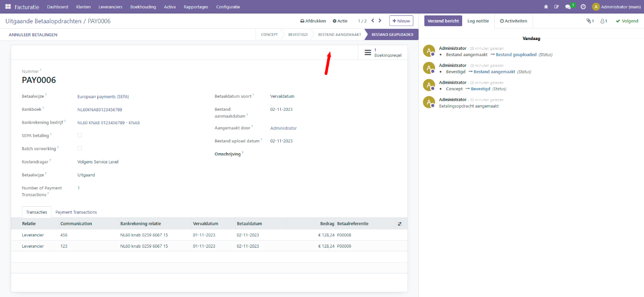Open the Boekhouding menu

pos(143,7)
